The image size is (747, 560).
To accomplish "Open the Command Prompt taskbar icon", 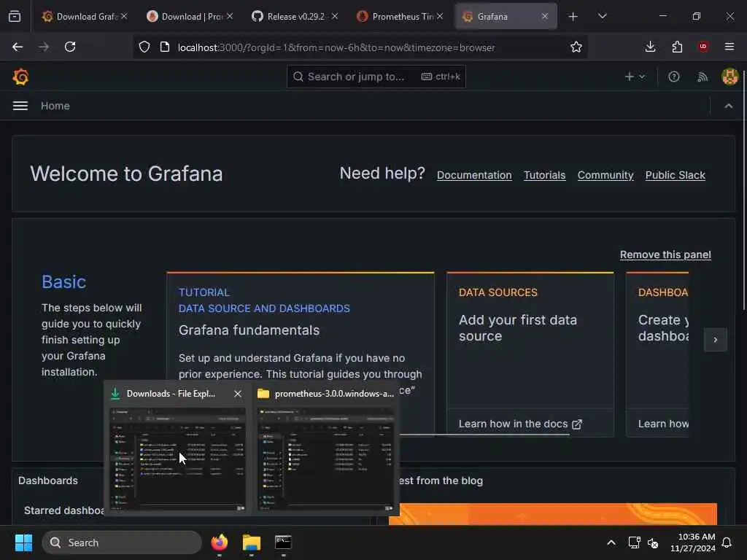I will click(x=283, y=542).
